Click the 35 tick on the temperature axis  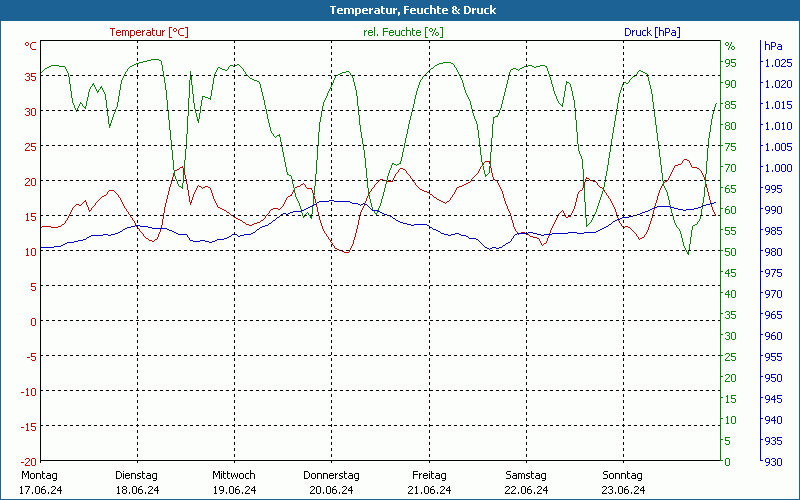[x=31, y=77]
